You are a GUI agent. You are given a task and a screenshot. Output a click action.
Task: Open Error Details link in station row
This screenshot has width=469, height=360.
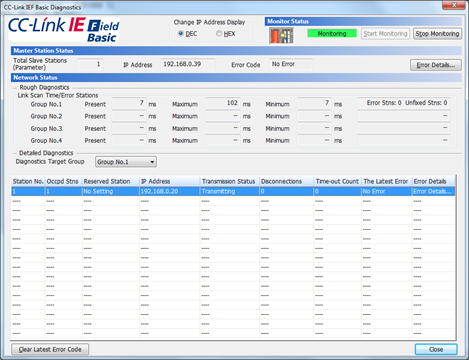tap(433, 191)
